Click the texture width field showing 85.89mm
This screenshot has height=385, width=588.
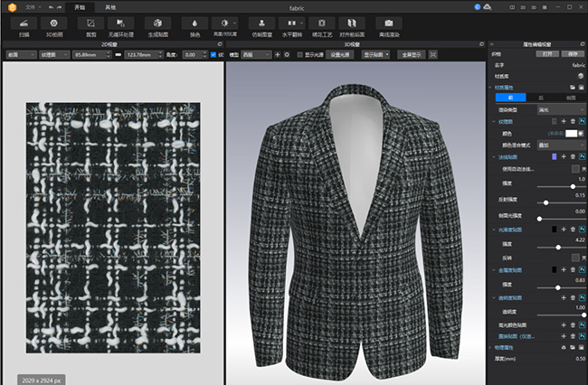87,54
